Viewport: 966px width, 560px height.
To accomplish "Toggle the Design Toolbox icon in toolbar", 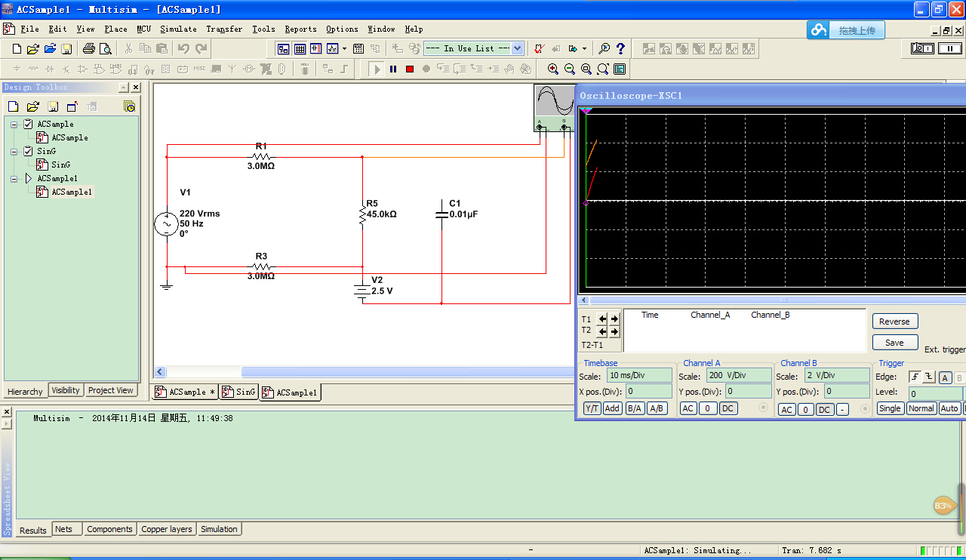I will point(283,48).
